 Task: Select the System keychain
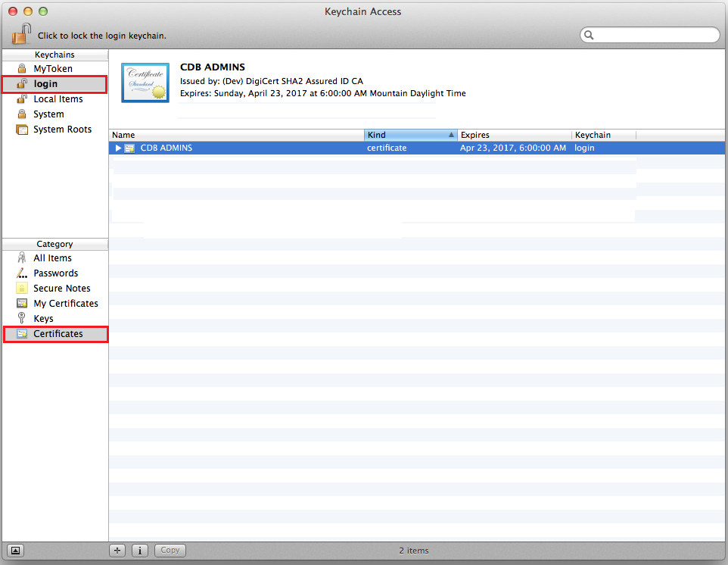(x=48, y=114)
